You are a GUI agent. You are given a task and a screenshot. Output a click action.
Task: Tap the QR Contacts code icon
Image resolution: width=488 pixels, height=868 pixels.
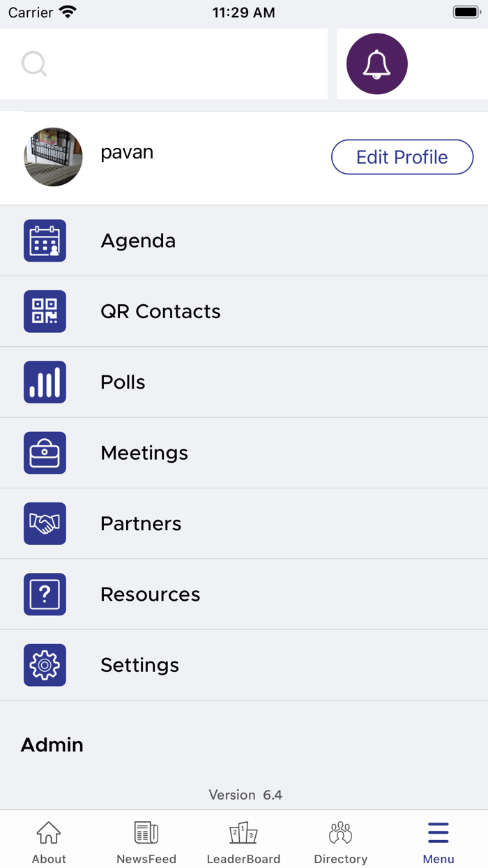[x=45, y=311]
